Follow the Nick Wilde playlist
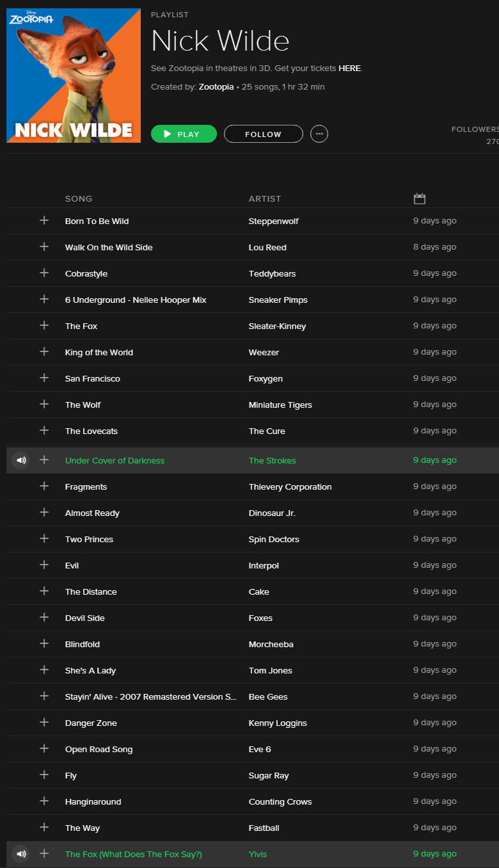499x868 pixels. coord(264,134)
